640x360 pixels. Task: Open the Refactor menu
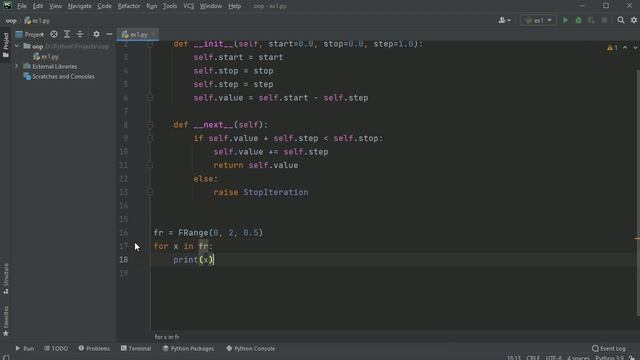click(x=129, y=6)
